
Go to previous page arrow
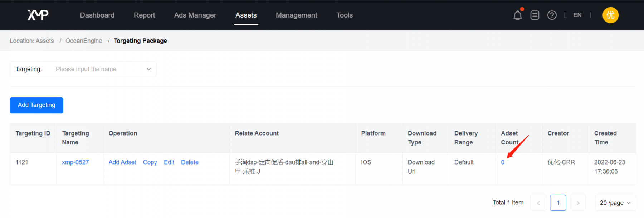538,203
